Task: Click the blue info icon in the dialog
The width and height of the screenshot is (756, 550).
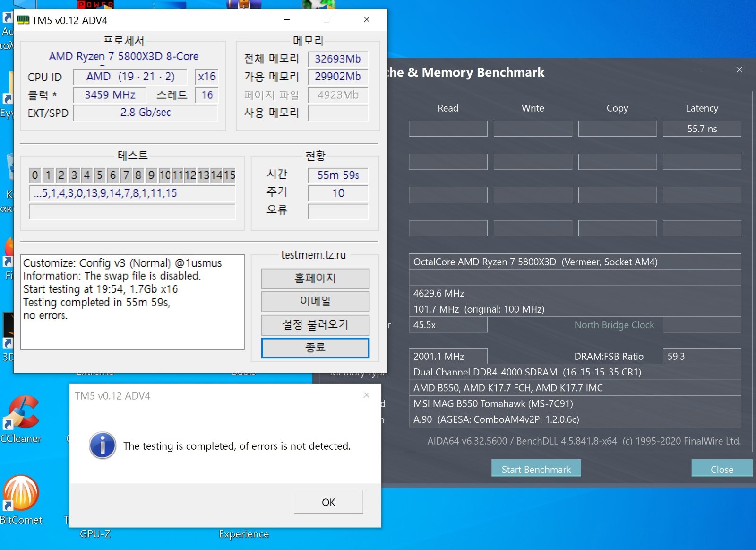Action: (103, 445)
